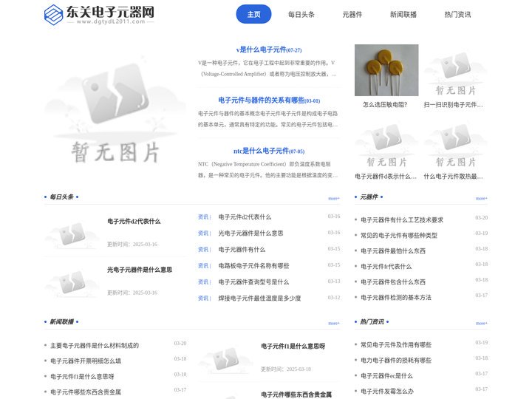Click thumbnail beside 电子元件f1是什么意思呀 card
Viewport: 532px width, 399px height.
tap(226, 358)
